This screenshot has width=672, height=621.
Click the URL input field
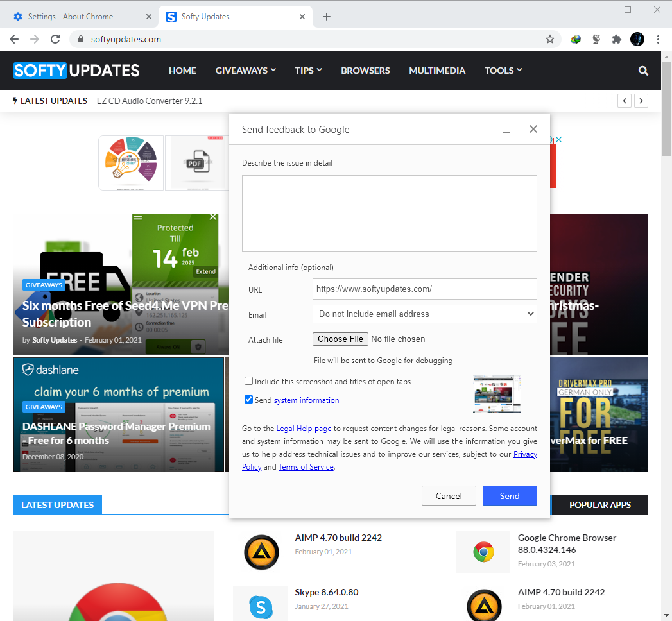pos(425,289)
